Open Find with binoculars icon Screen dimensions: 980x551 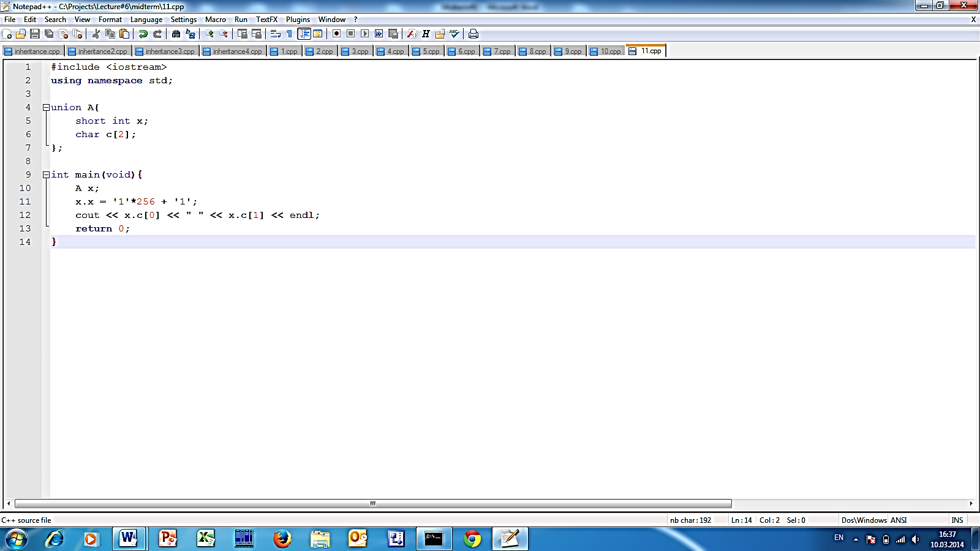(x=176, y=34)
